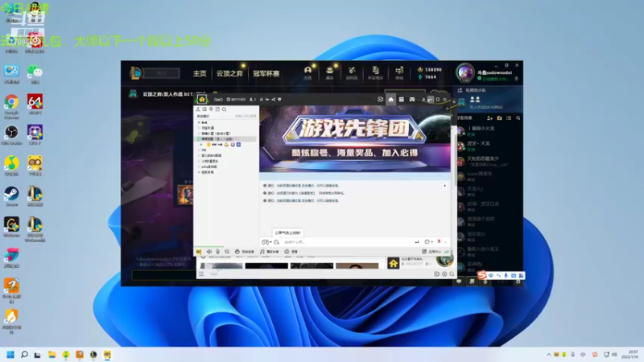Image resolution: width=644 pixels, height=362 pixels.
Task: Open taskbar search
Action: pos(24,355)
